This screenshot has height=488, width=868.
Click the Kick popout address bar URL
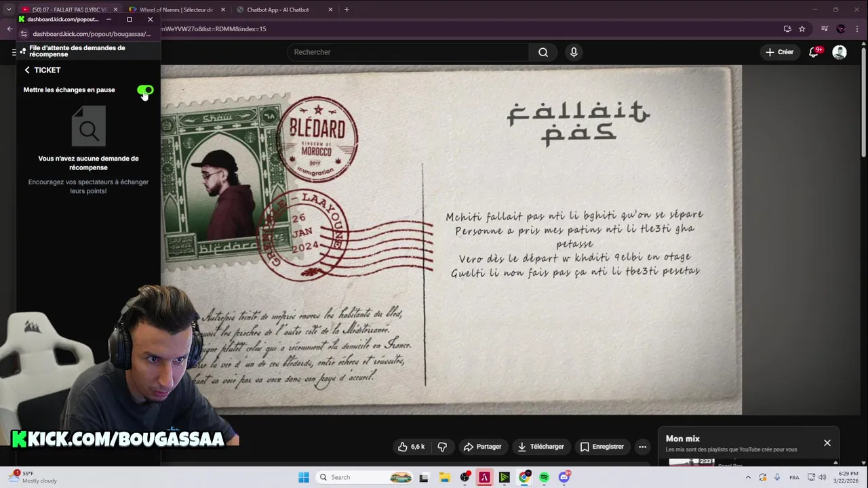(x=91, y=34)
